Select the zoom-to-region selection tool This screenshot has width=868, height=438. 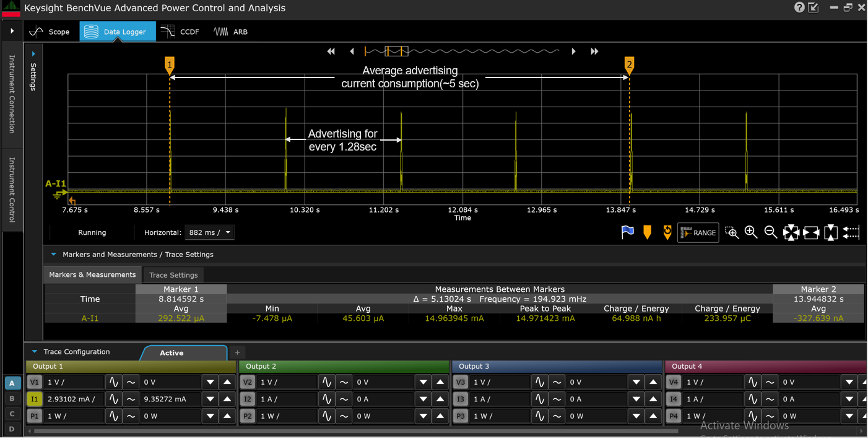pyautogui.click(x=732, y=232)
